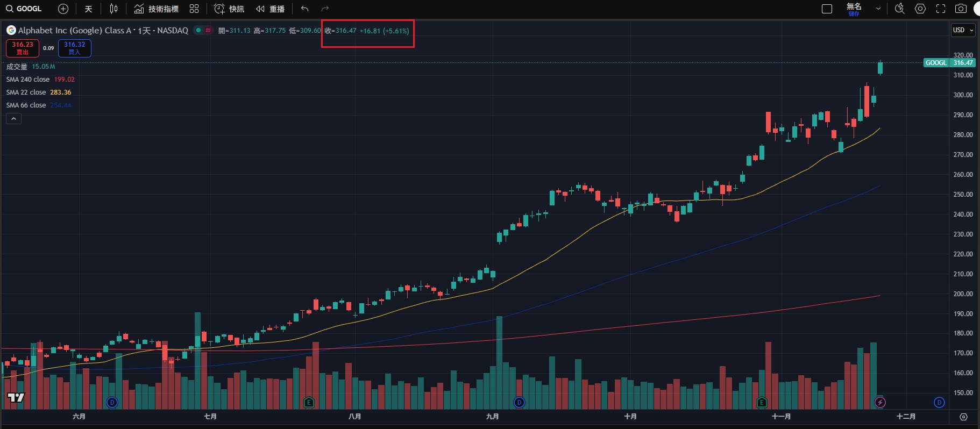Click the undo arrow icon
This screenshot has height=429, width=980.
[304, 9]
